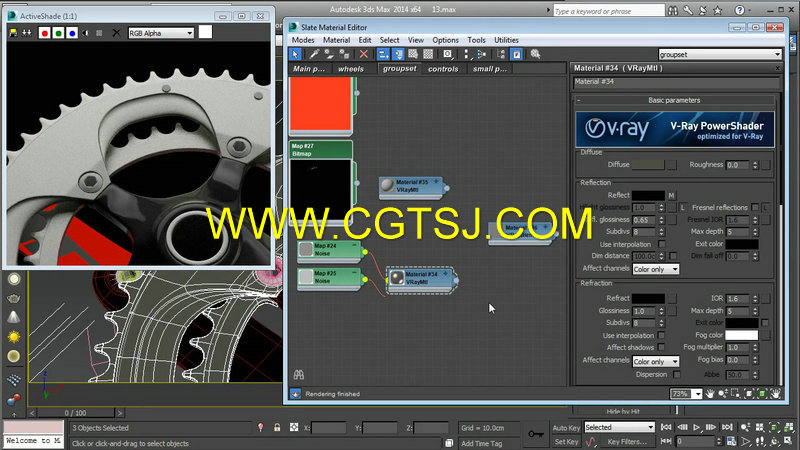Screen dimensions: 800x450
Task: Open search binoculars in Slate view
Action: pos(299,375)
